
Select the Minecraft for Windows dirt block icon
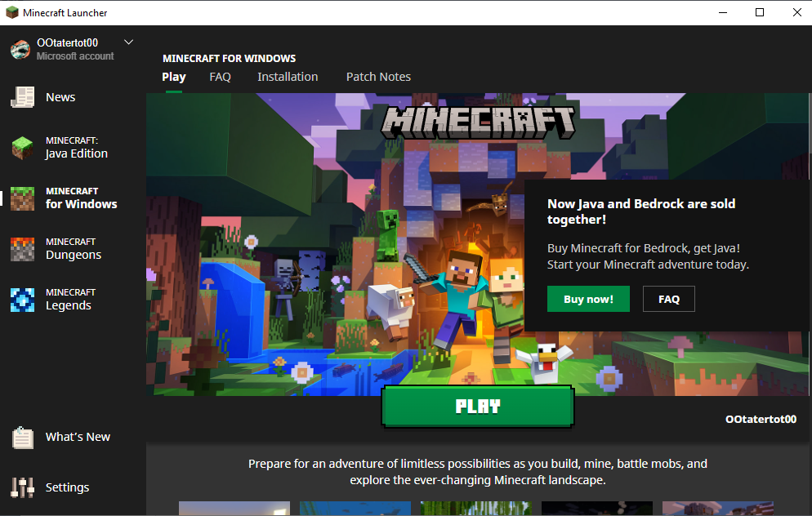coord(22,198)
